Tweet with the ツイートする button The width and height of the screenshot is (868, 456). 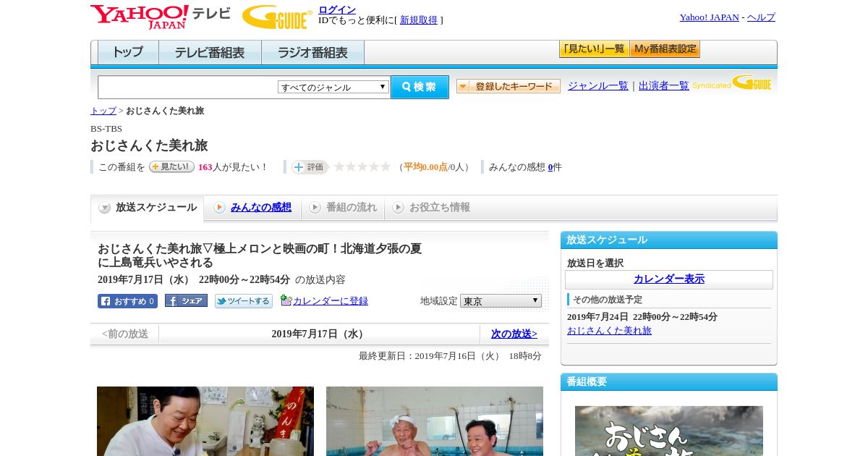coord(244,301)
